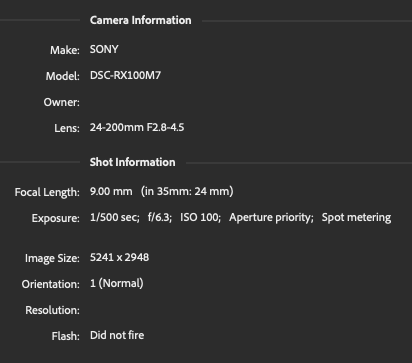Click the 1 (Normal) orientation value

pyautogui.click(x=117, y=283)
